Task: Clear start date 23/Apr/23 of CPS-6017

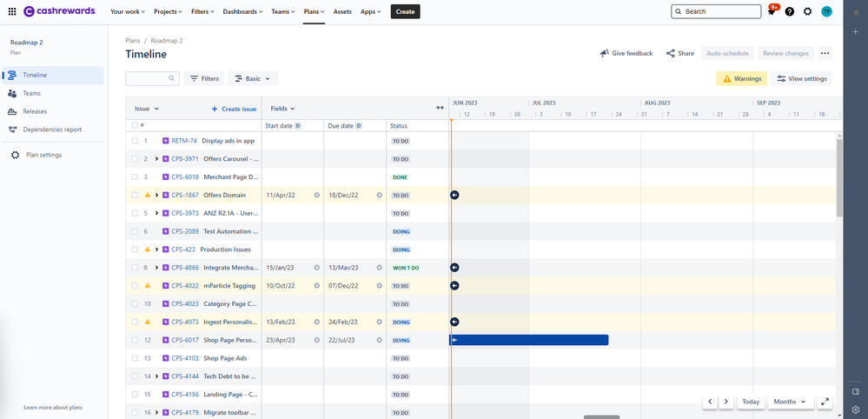Action: (x=316, y=340)
